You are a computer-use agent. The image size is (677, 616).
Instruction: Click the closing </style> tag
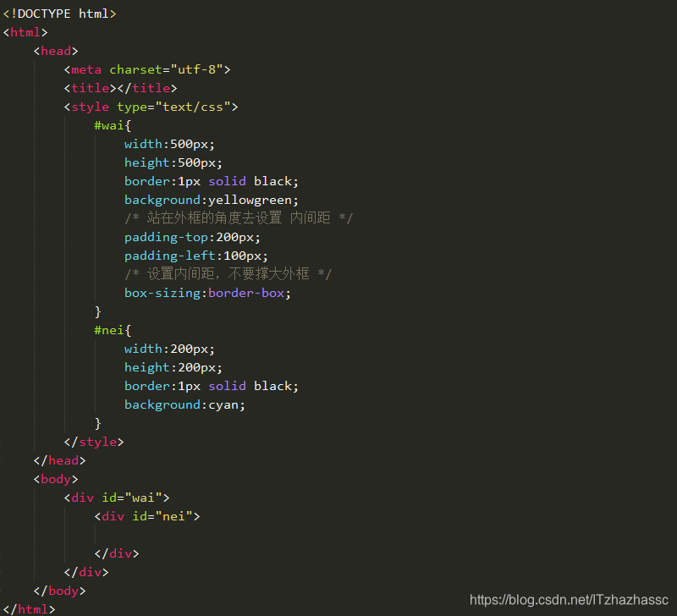[x=94, y=442]
